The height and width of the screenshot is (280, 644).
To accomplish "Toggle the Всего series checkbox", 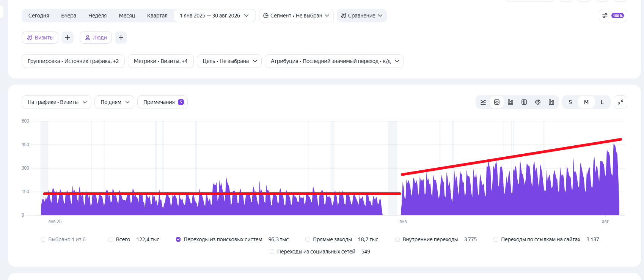I will pos(111,239).
